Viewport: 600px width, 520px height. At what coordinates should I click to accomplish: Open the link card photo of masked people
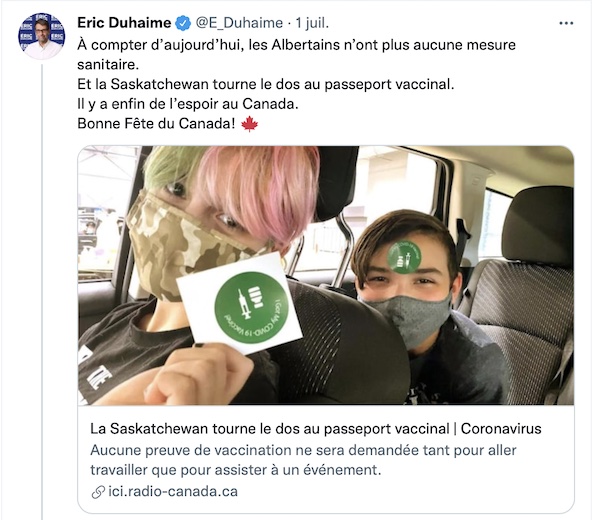(x=326, y=275)
